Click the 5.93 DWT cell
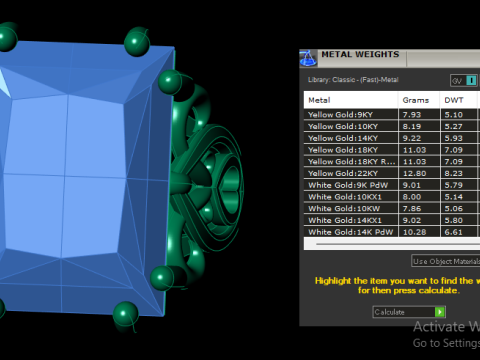 [x=459, y=138]
